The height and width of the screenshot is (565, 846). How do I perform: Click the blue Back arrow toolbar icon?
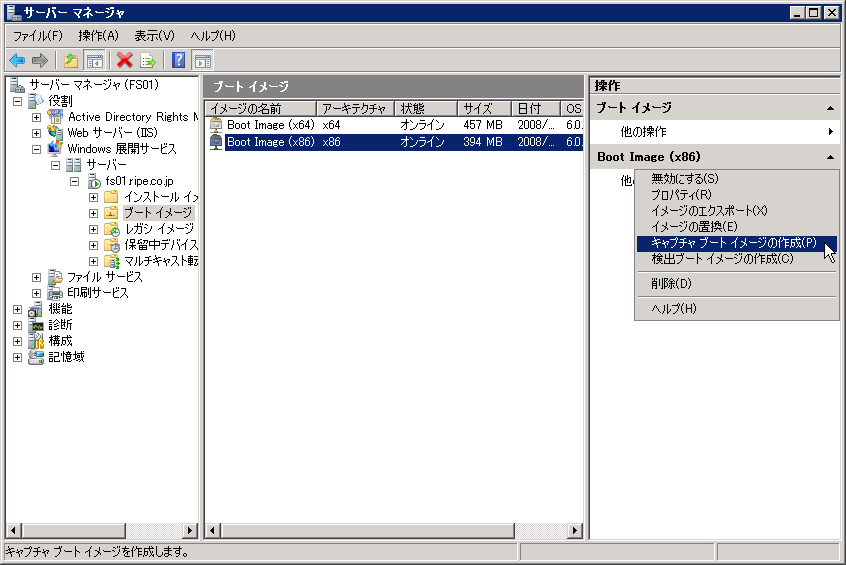tap(17, 60)
